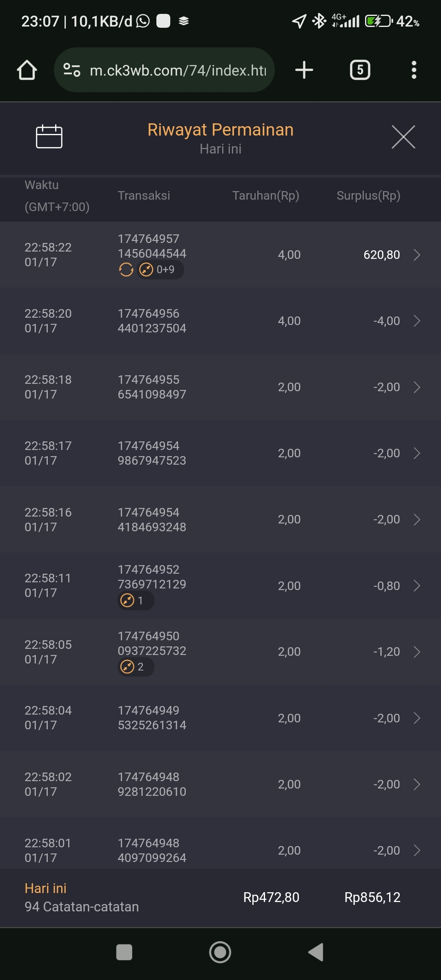Tap the browser home icon
Viewport: 441px width, 980px height.
coord(27,70)
